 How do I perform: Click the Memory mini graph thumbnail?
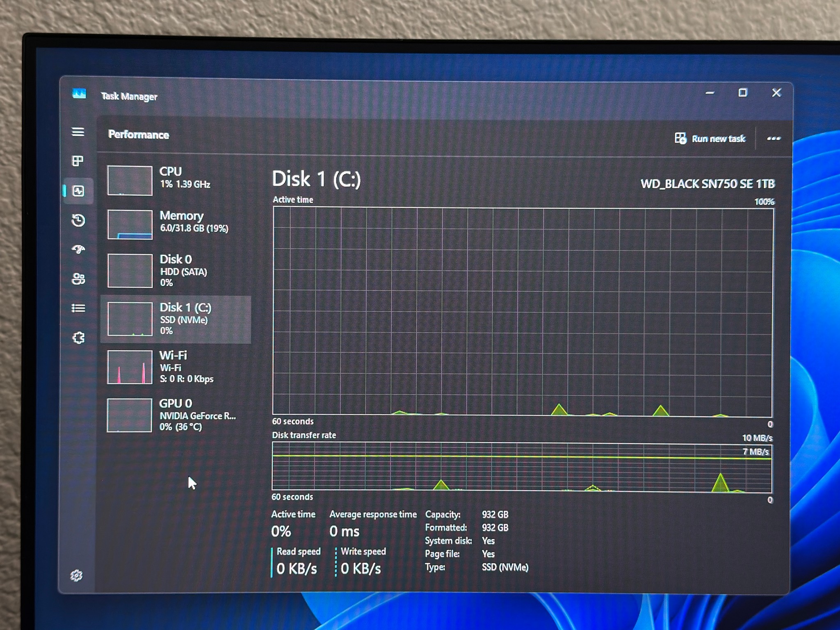[x=130, y=224]
